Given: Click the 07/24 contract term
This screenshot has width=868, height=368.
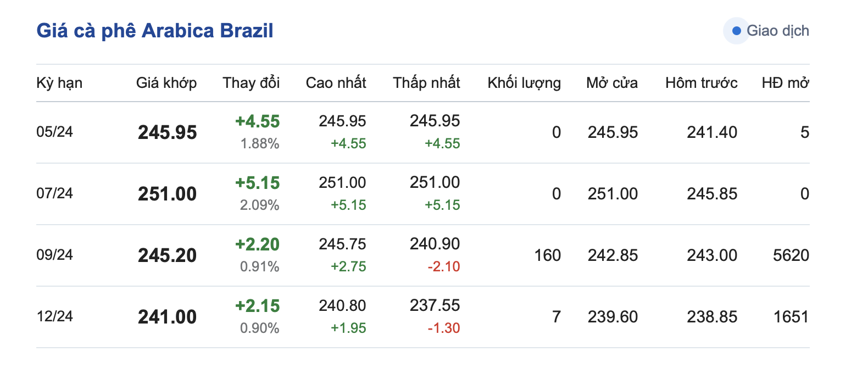Looking at the screenshot, I should point(54,193).
